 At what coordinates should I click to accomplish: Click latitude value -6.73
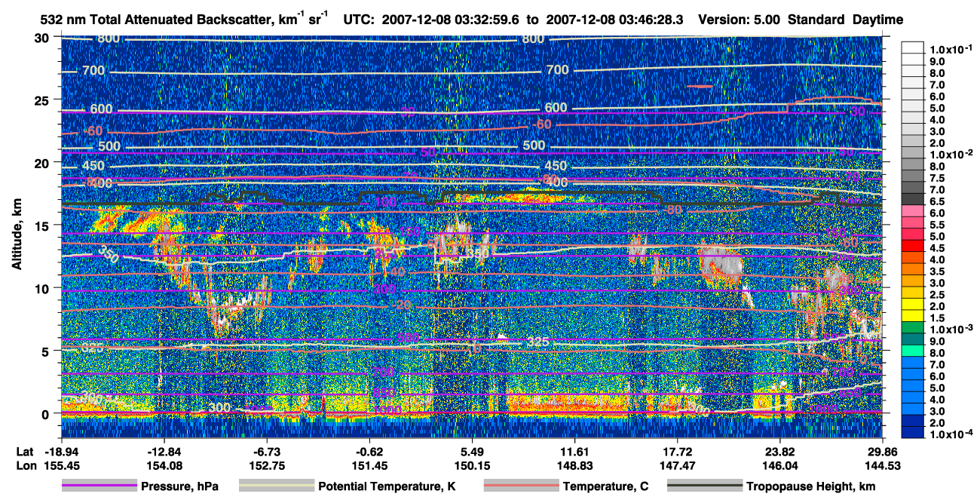tap(268, 451)
